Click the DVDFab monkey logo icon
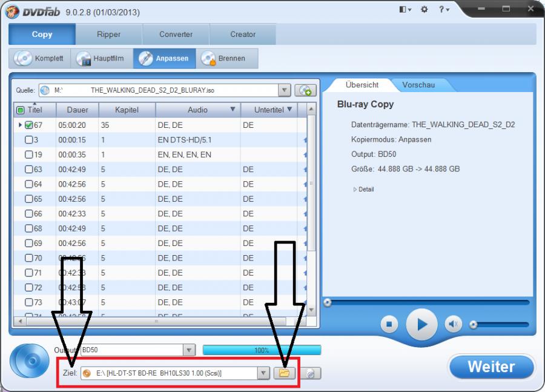Screen dimensions: 545x392 (x=12, y=12)
